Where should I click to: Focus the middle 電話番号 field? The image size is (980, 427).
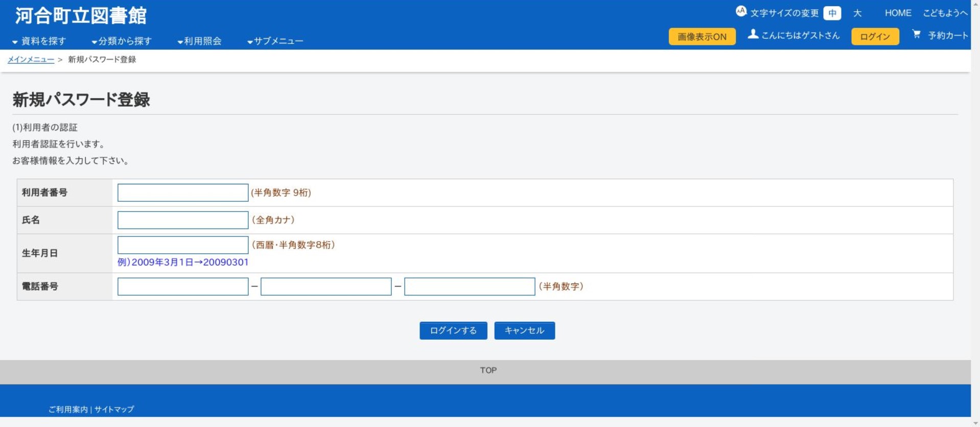[326, 287]
